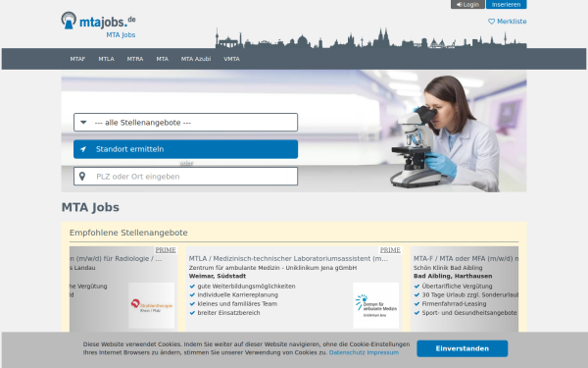Open the MTA menu item

coord(163,59)
